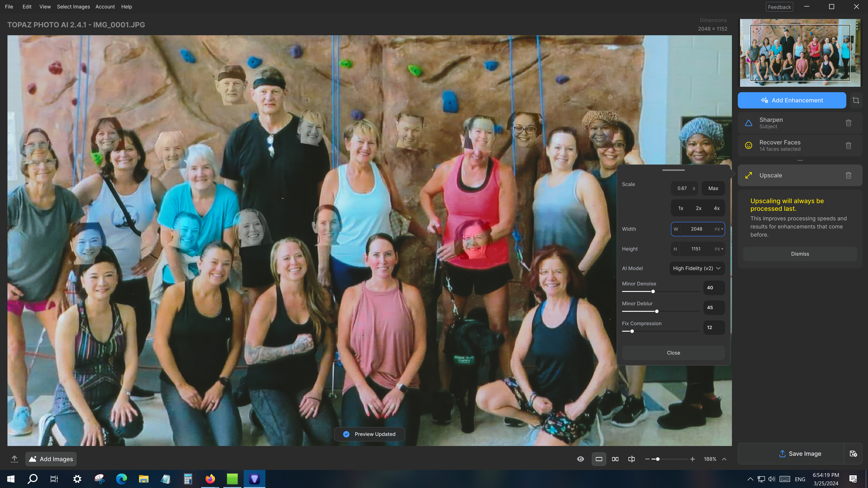This screenshot has width=868, height=488.
Task: Toggle original preview with the eye icon
Action: 581,459
